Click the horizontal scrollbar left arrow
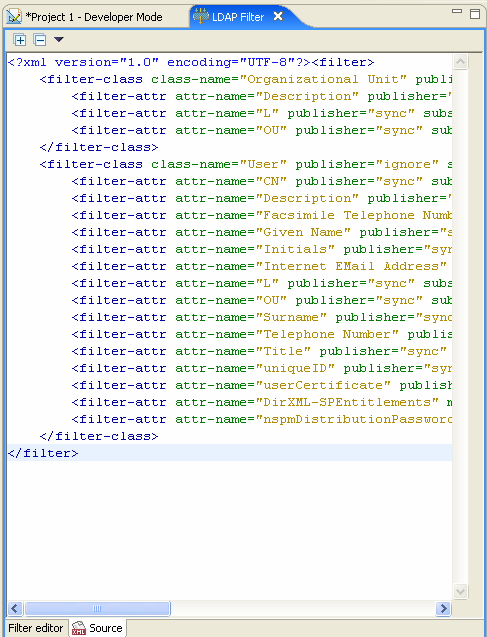487x637 pixels. click(x=15, y=608)
